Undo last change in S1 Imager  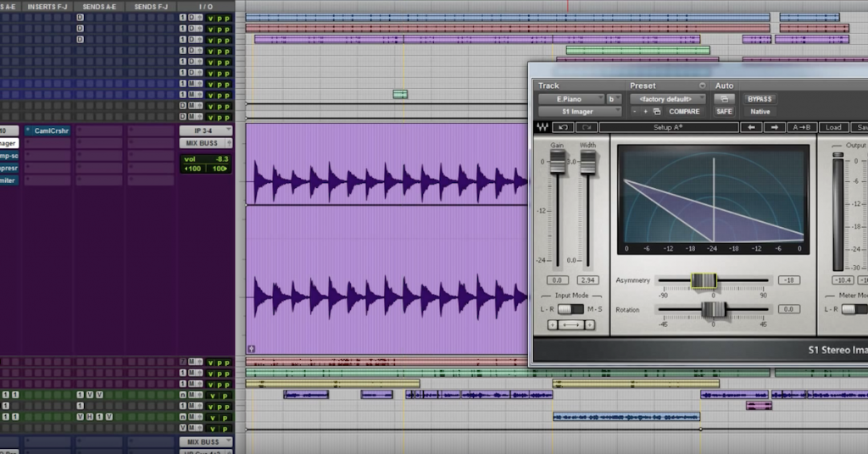(x=563, y=127)
